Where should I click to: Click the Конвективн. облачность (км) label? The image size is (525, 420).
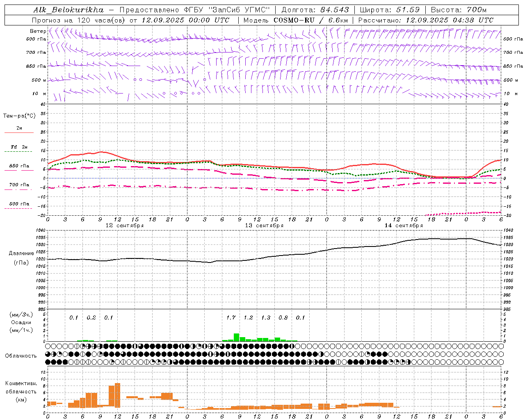[x=21, y=391]
